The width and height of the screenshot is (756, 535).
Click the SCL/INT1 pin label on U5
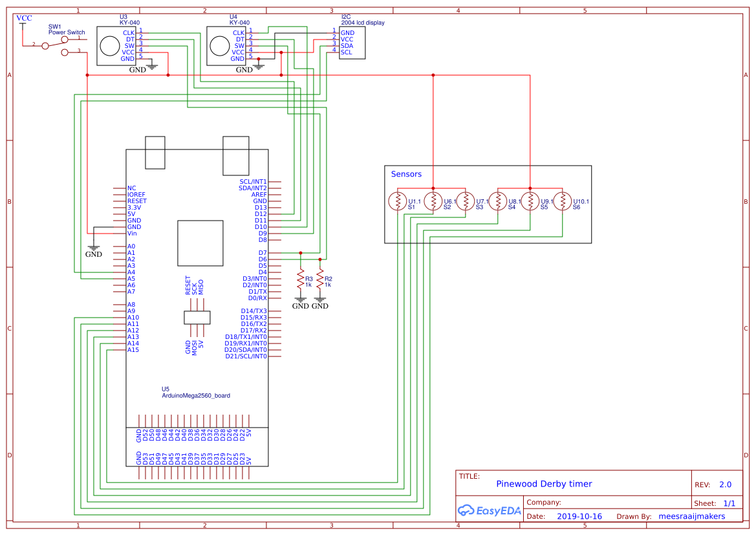[252, 182]
